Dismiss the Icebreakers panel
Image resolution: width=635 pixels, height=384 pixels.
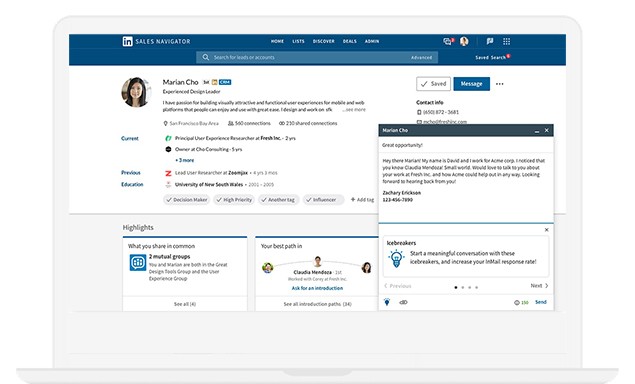pos(547,230)
